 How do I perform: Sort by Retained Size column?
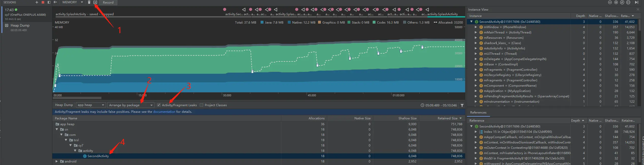point(442,118)
